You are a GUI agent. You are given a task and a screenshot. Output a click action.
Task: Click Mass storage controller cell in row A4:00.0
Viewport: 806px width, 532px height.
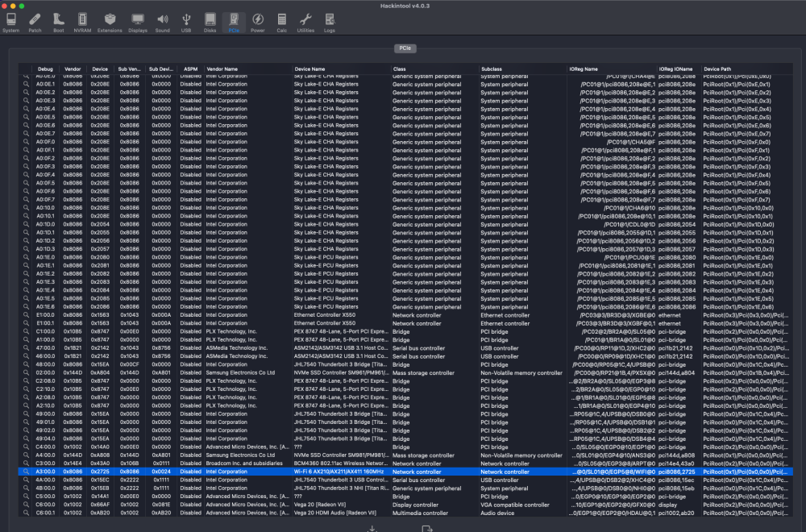pyautogui.click(x=423, y=455)
